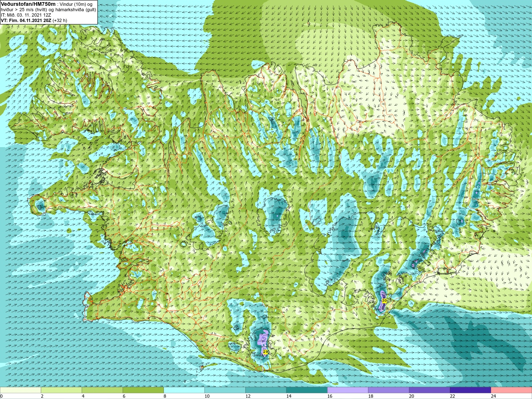Click the light lime 2–4 m/s legend swatch

(62, 390)
